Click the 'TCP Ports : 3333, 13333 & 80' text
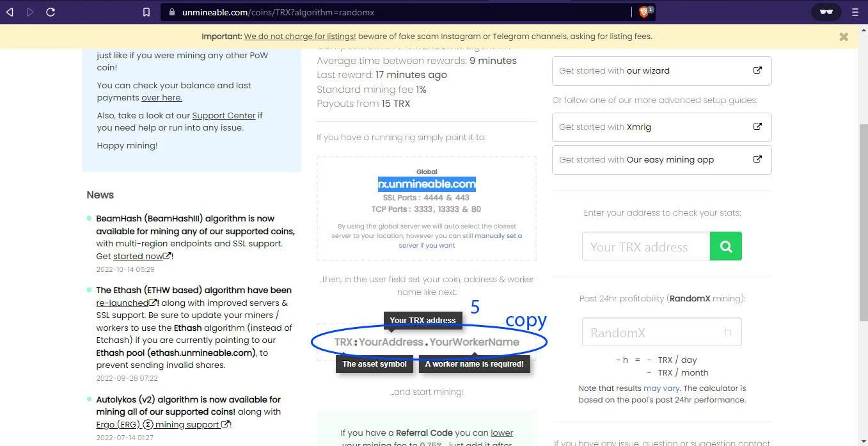 tap(426, 209)
